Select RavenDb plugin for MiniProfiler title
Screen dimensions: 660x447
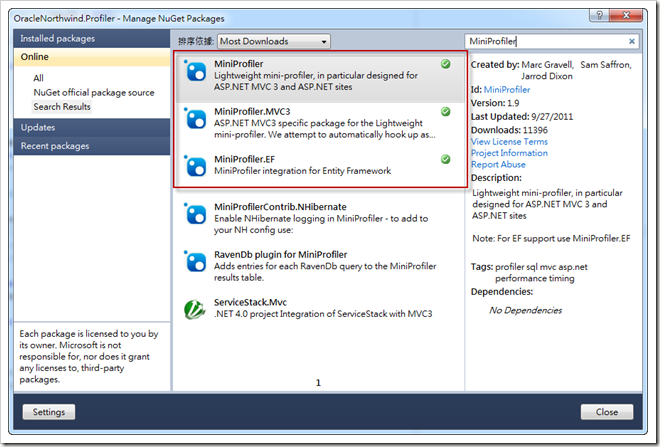click(280, 254)
